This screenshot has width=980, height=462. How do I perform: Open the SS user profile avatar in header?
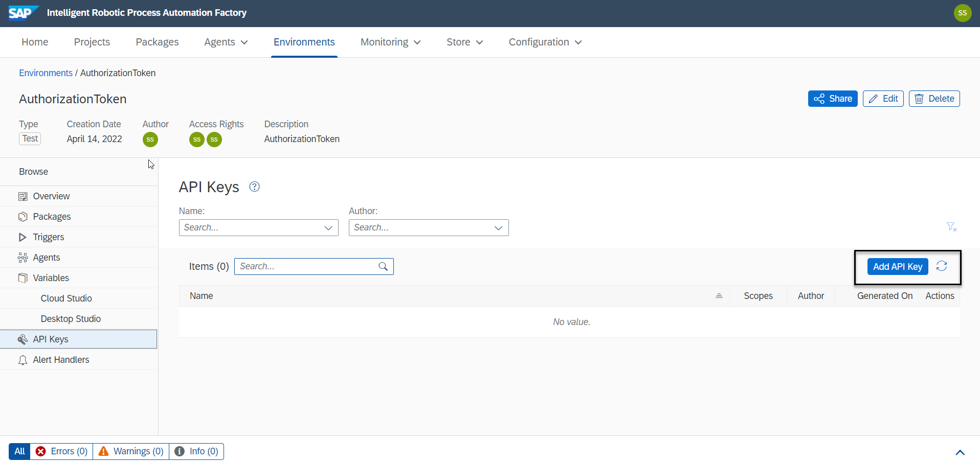963,13
